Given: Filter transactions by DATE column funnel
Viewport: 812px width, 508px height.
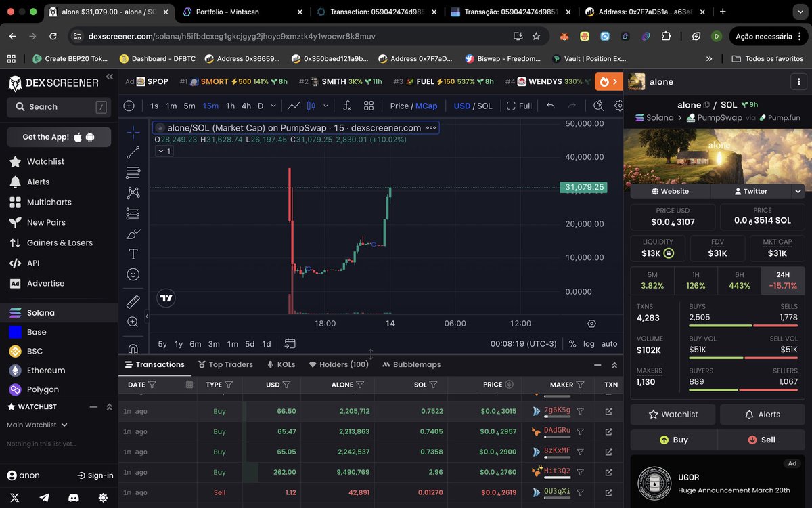Looking at the screenshot, I should click(152, 385).
